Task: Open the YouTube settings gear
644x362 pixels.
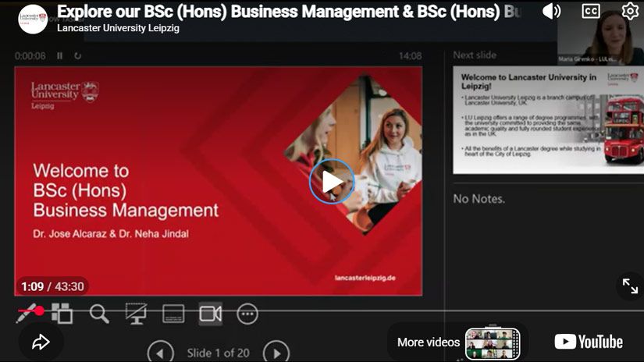Action: click(630, 11)
